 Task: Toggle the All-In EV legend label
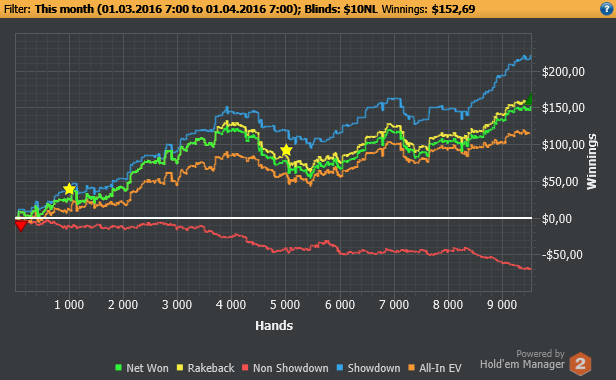coord(440,368)
